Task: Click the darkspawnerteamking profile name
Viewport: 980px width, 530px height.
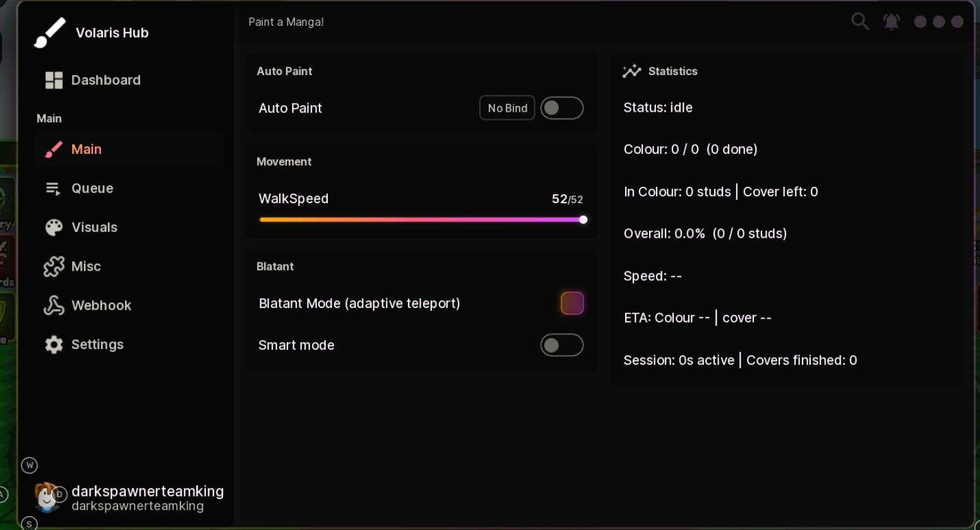Action: tap(148, 491)
